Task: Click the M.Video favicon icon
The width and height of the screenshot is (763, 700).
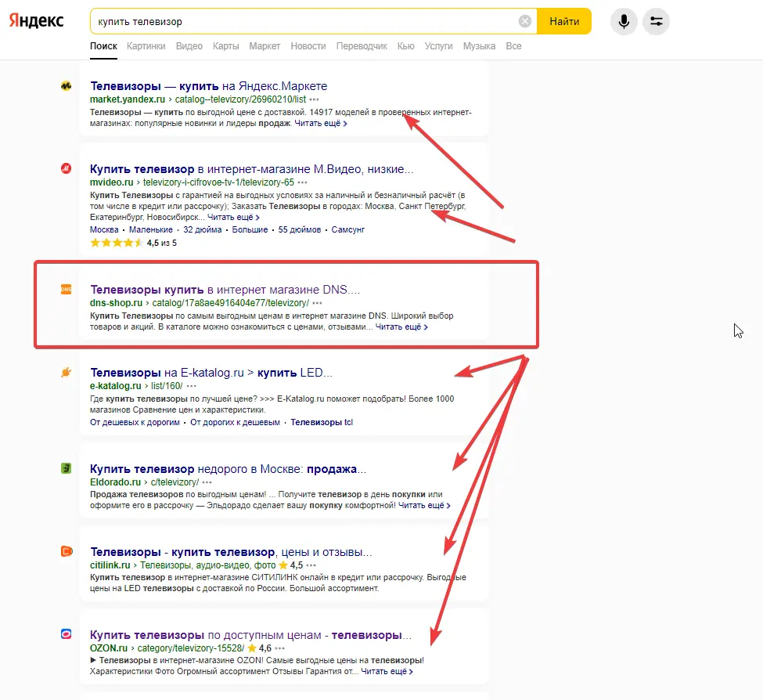Action: [67, 168]
